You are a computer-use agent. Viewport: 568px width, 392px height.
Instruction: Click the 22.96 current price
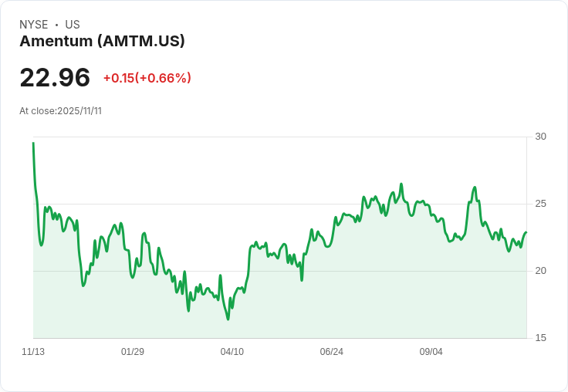click(x=55, y=77)
